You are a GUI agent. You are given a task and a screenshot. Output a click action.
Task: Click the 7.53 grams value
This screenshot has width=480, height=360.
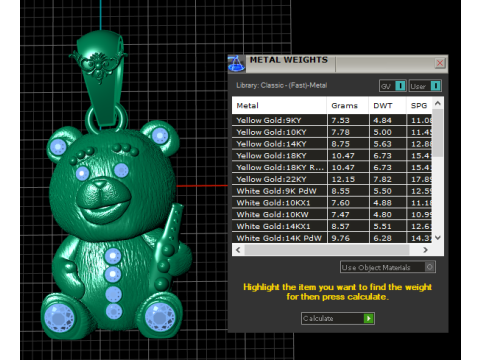pyautogui.click(x=340, y=120)
